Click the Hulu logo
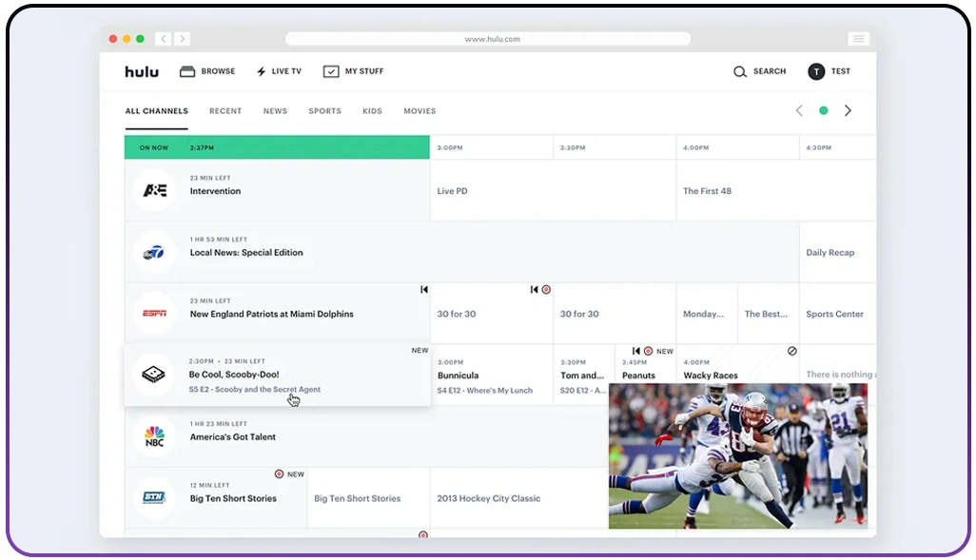Image resolution: width=976 pixels, height=560 pixels. 141,70
